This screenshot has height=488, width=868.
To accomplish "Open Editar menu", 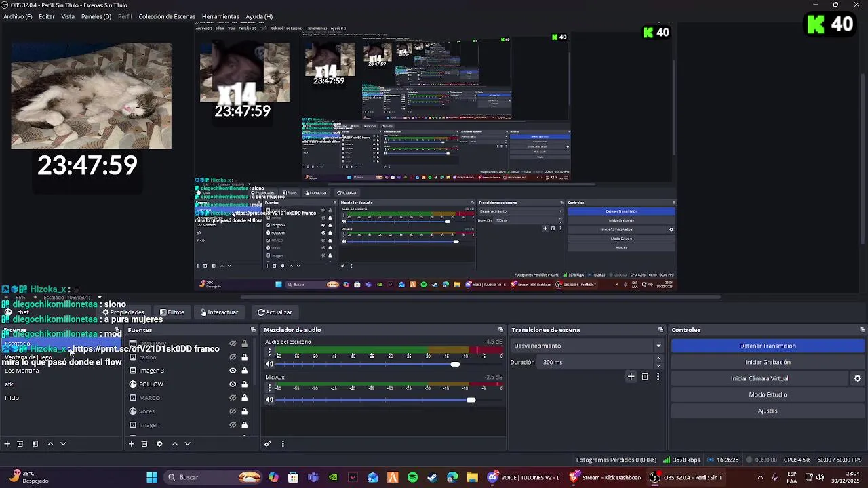I will tap(47, 16).
